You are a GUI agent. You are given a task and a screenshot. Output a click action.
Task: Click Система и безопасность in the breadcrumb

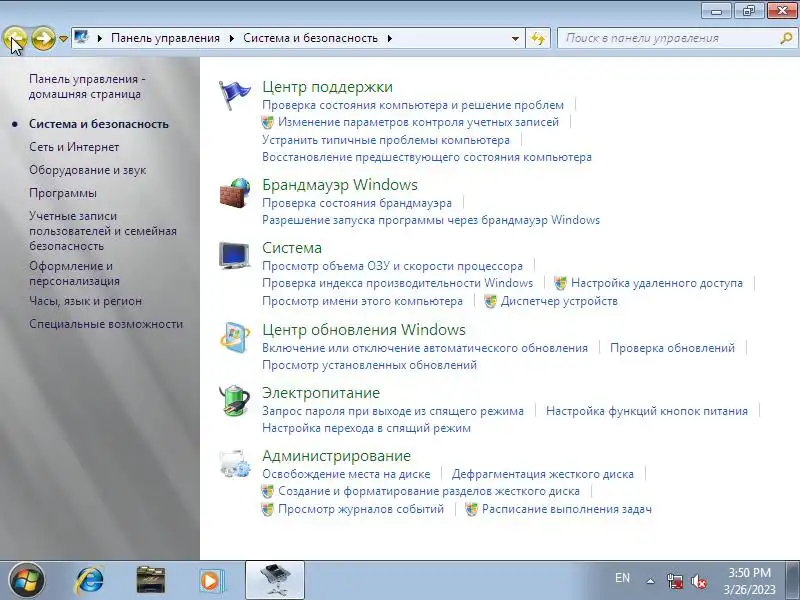310,38
